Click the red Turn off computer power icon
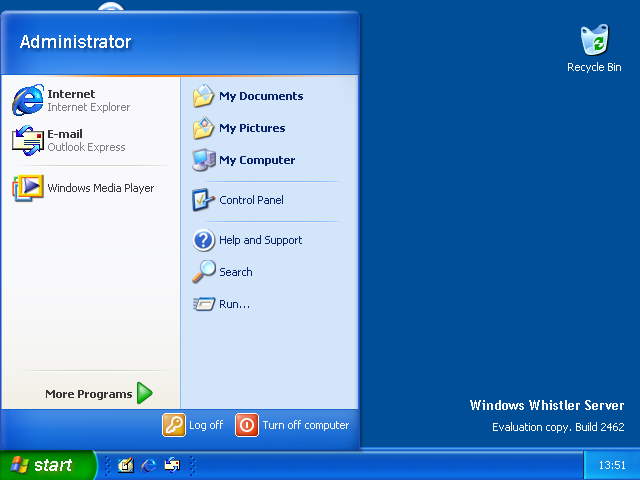This screenshot has width=640, height=480. (x=247, y=425)
